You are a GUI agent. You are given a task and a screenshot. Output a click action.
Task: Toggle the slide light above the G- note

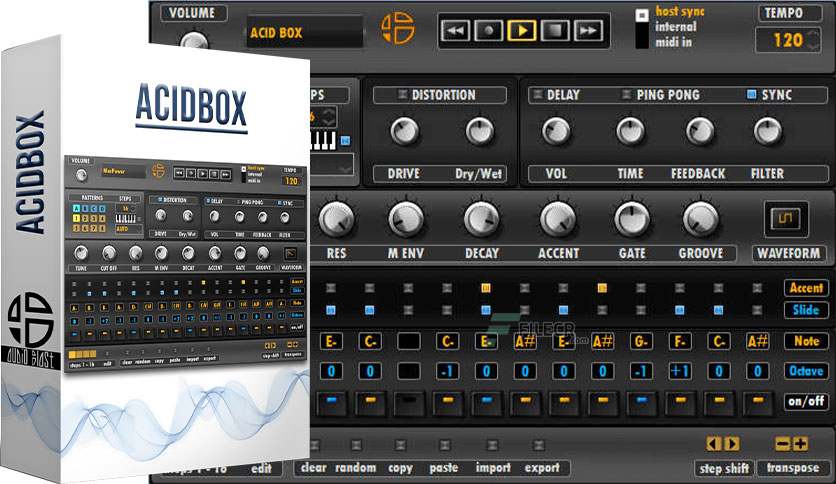tap(641, 310)
